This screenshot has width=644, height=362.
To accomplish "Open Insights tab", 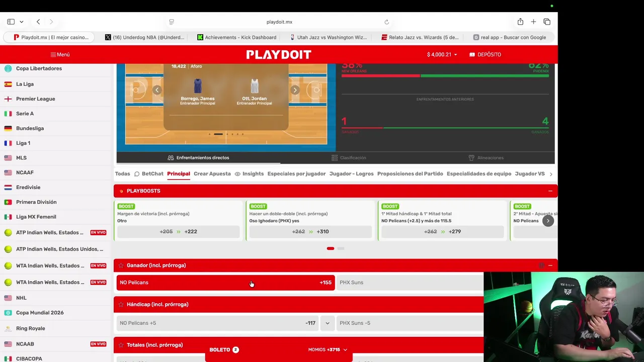I will coord(249,173).
